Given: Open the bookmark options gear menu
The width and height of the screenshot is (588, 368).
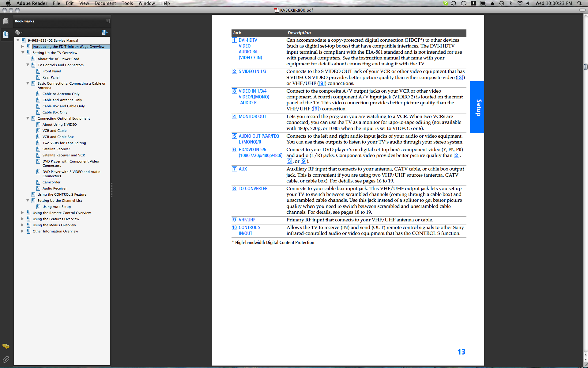Looking at the screenshot, I should pos(18,33).
